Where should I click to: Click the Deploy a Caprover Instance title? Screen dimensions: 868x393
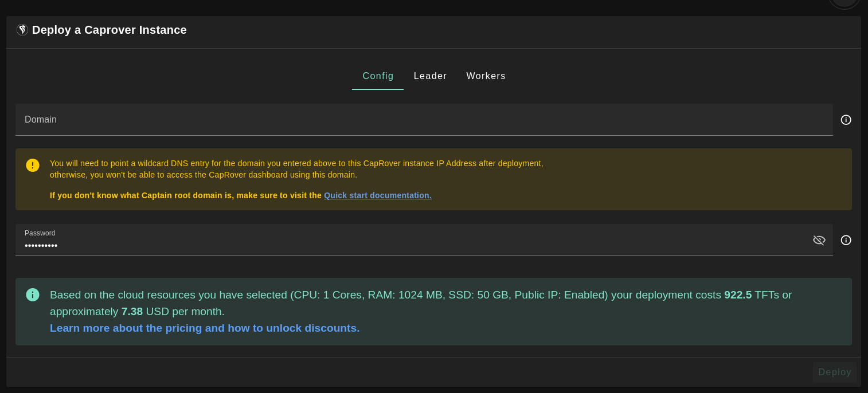110,30
